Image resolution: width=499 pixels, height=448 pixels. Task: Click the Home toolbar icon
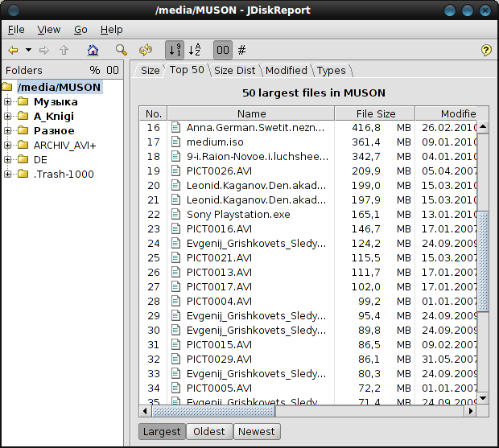[x=93, y=50]
